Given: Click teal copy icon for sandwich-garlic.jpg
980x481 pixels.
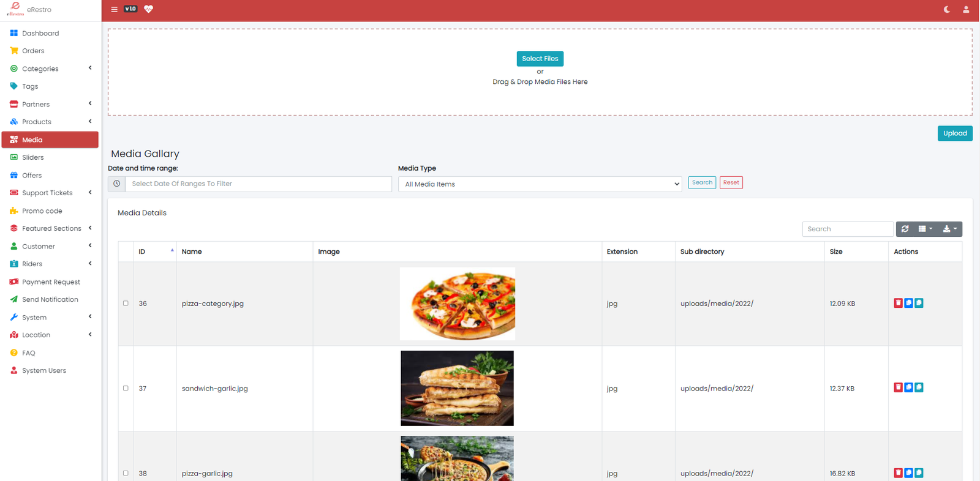Looking at the screenshot, I should [x=919, y=387].
